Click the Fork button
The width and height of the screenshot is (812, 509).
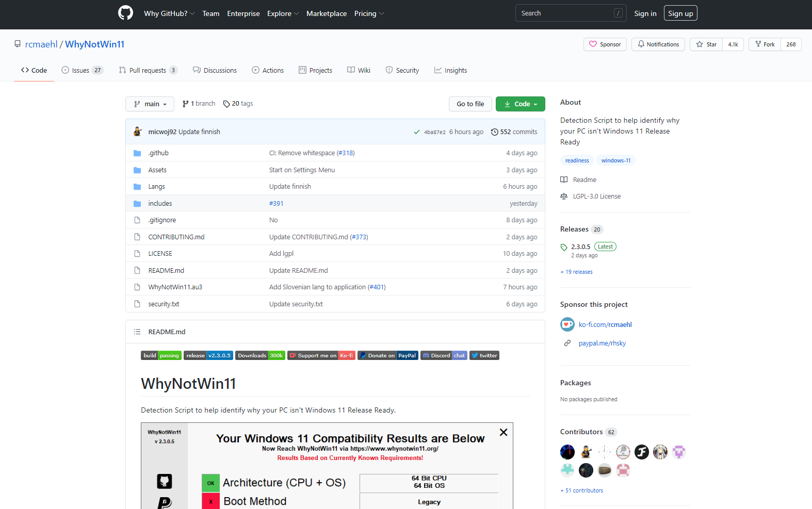[x=765, y=44]
